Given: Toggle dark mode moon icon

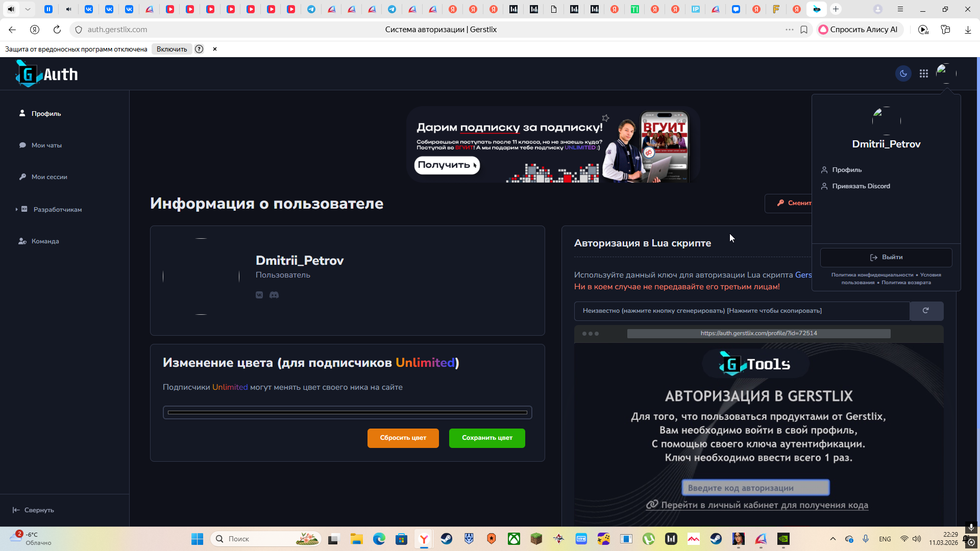Looking at the screenshot, I should (903, 73).
